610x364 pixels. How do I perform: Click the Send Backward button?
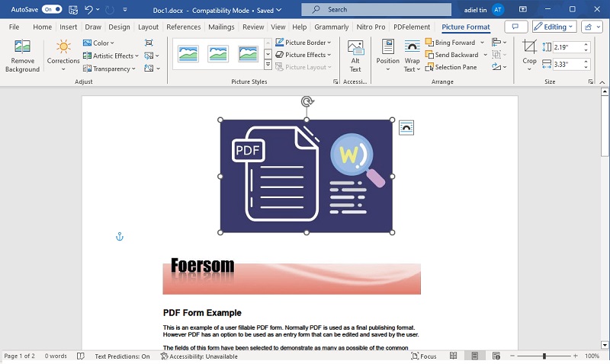452,55
